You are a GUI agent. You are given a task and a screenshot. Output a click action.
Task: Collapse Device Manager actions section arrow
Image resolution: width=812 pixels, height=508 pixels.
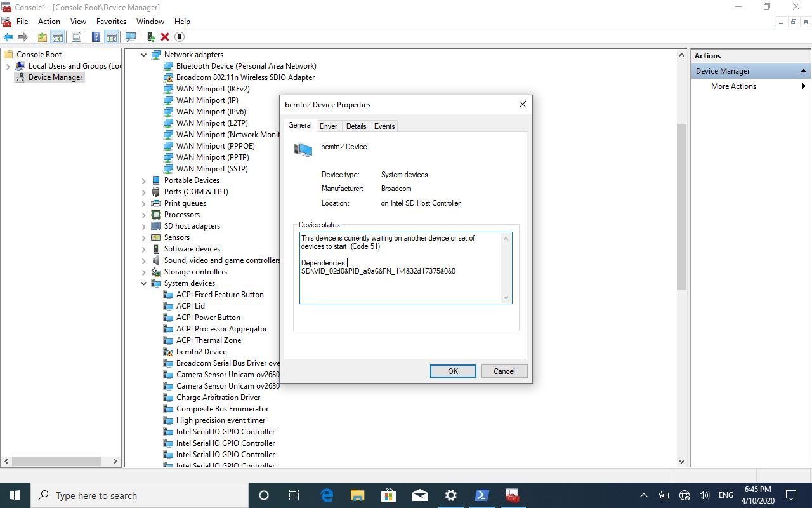(x=803, y=71)
